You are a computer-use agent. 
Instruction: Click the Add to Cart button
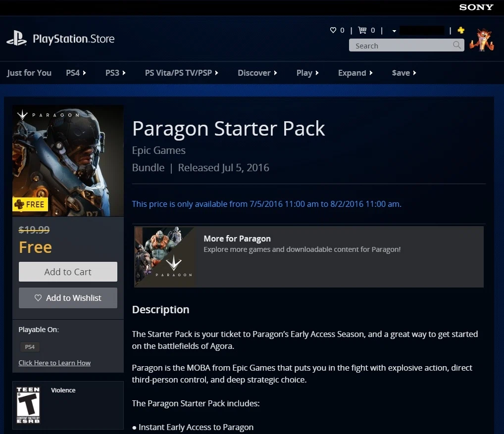[x=68, y=272]
